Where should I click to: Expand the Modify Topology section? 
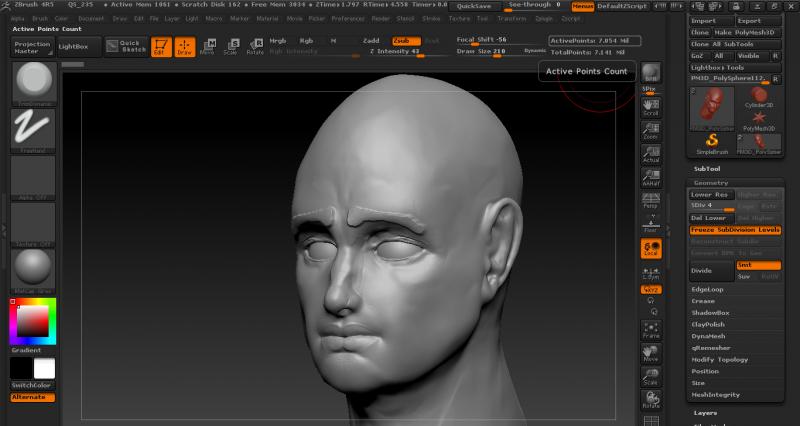[720, 359]
